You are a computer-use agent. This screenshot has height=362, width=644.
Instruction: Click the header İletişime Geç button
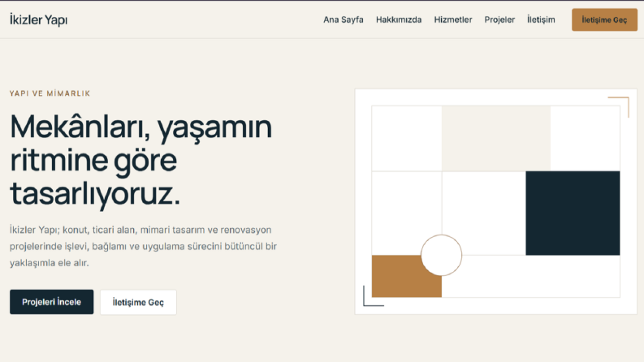(604, 19)
